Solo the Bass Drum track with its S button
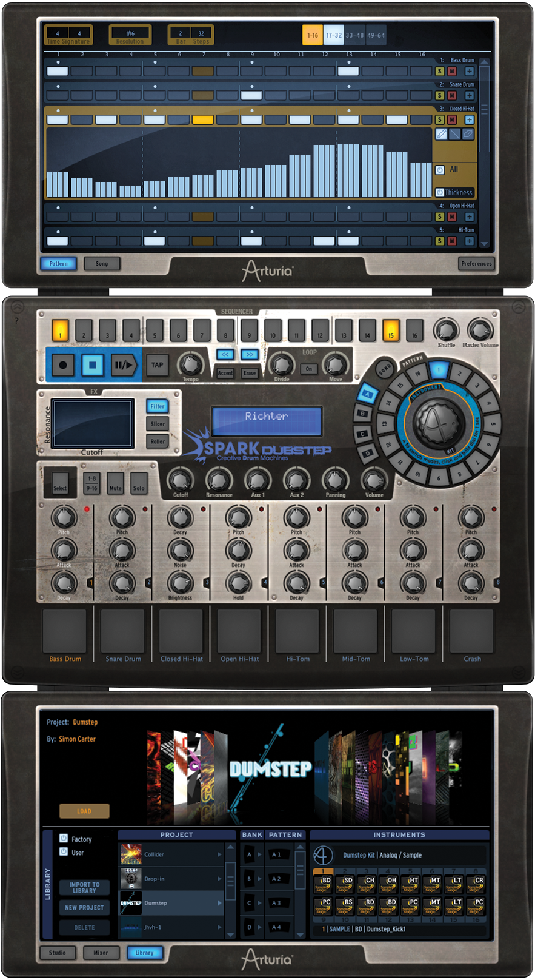Image resolution: width=535 pixels, height=980 pixels. click(440, 71)
